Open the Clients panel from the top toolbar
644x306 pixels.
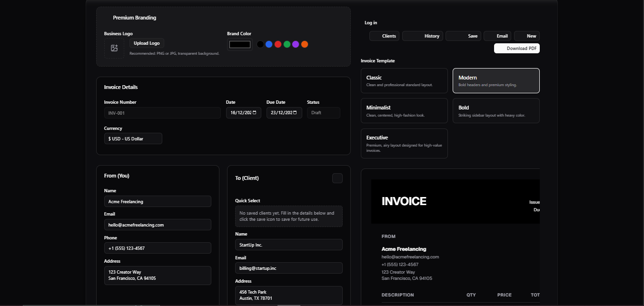(384, 36)
